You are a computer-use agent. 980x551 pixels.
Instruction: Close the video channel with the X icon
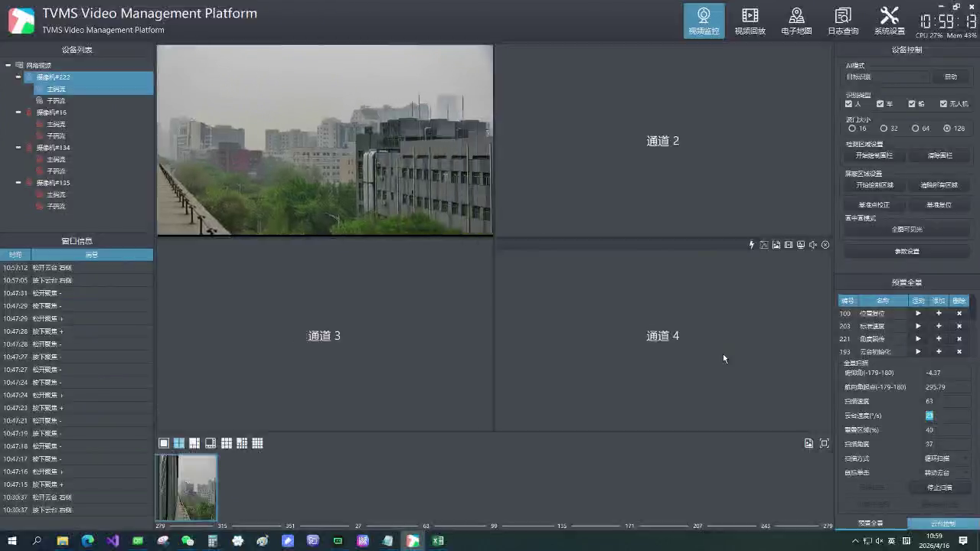[825, 245]
